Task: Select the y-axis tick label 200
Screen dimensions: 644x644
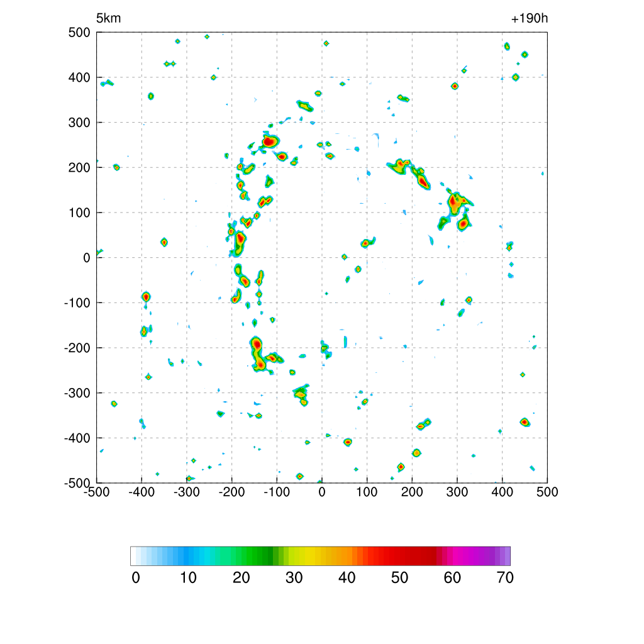Action: tap(79, 167)
